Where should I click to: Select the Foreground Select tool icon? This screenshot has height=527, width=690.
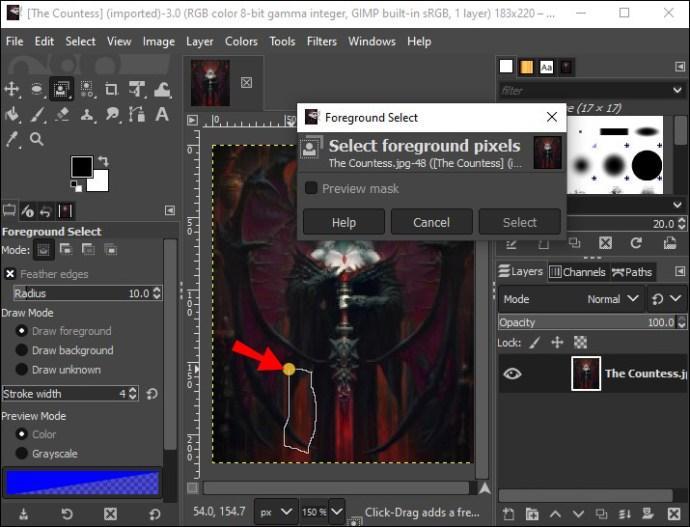[61, 89]
